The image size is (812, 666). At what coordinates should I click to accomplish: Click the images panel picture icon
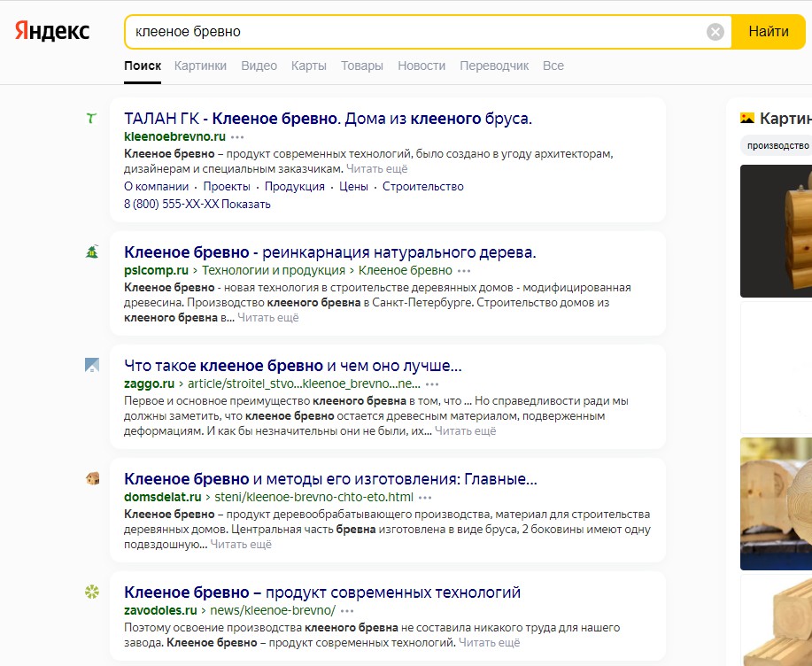pyautogui.click(x=747, y=119)
